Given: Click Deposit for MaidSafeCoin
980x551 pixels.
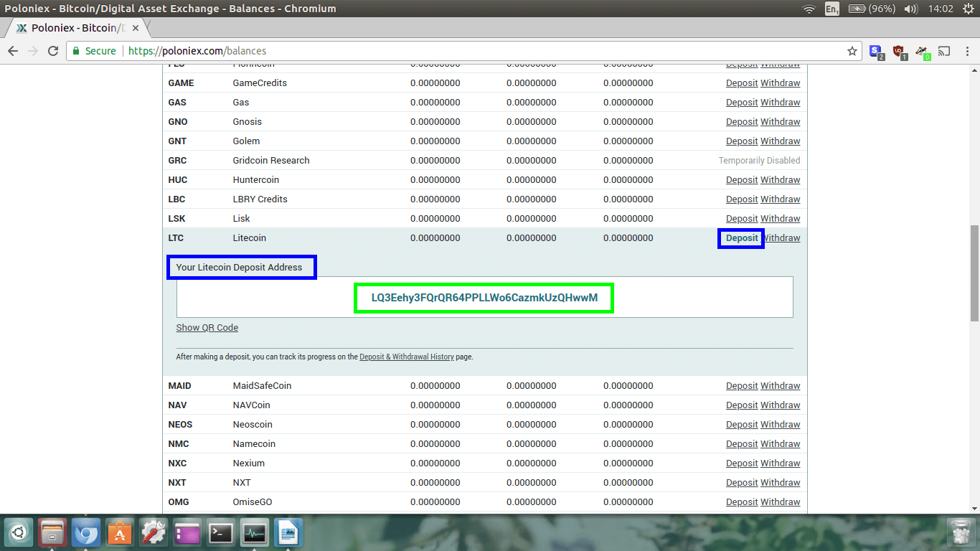Looking at the screenshot, I should [742, 386].
